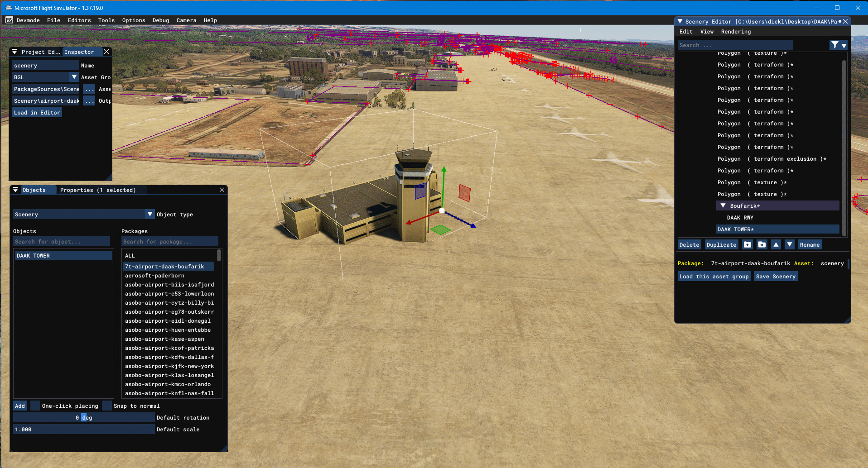Toggle the One-click placing checkbox

tap(35, 406)
